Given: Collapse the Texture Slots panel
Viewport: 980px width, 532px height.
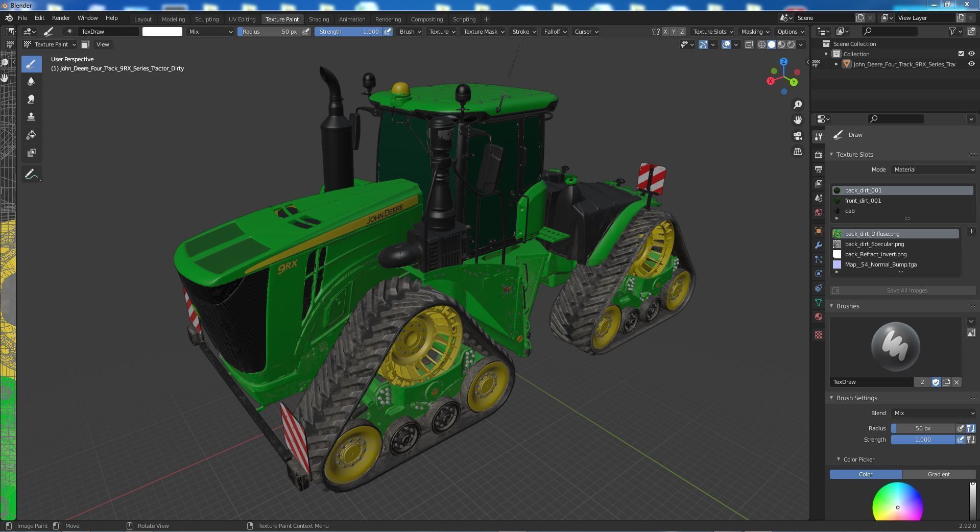Looking at the screenshot, I should coord(831,154).
